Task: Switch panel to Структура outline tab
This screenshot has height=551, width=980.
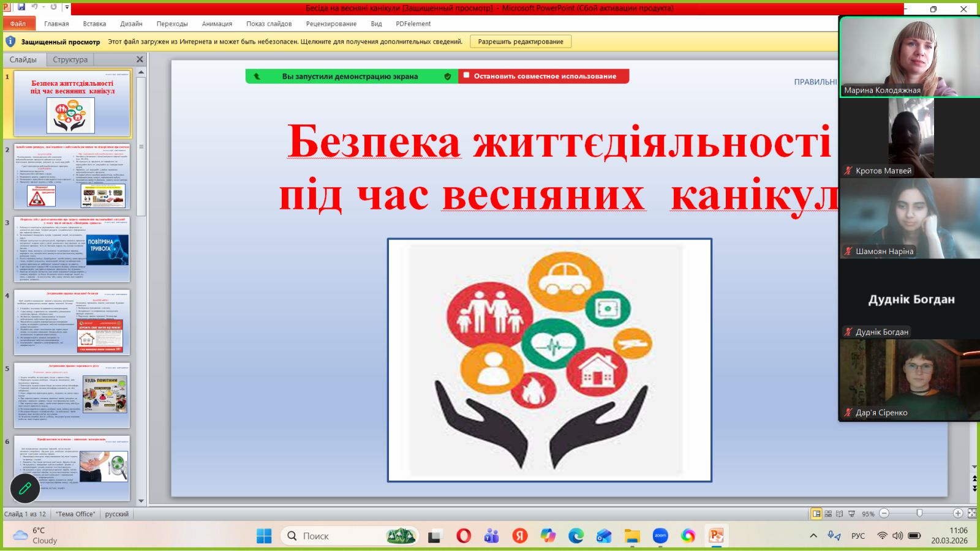Action: (70, 59)
